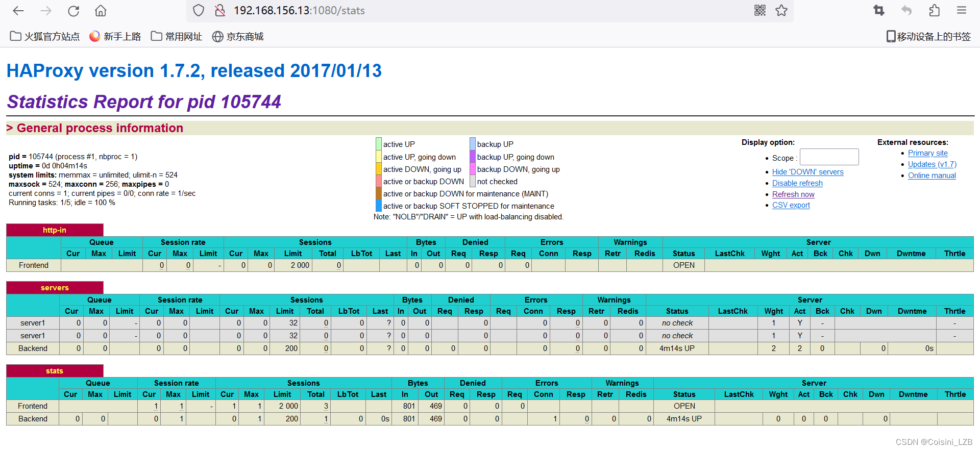This screenshot has height=451, width=980.
Task: Open 移动设备上的书签 folder
Action: [928, 37]
